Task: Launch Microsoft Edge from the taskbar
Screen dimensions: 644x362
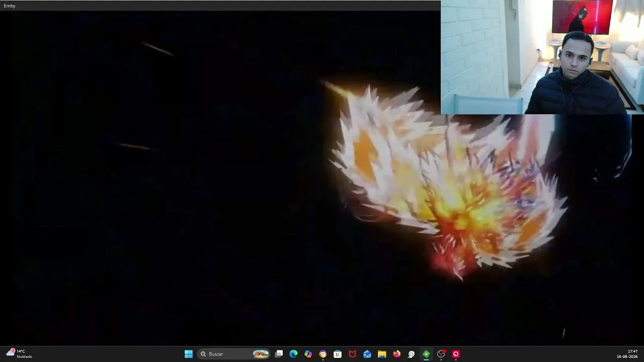Action: point(293,354)
